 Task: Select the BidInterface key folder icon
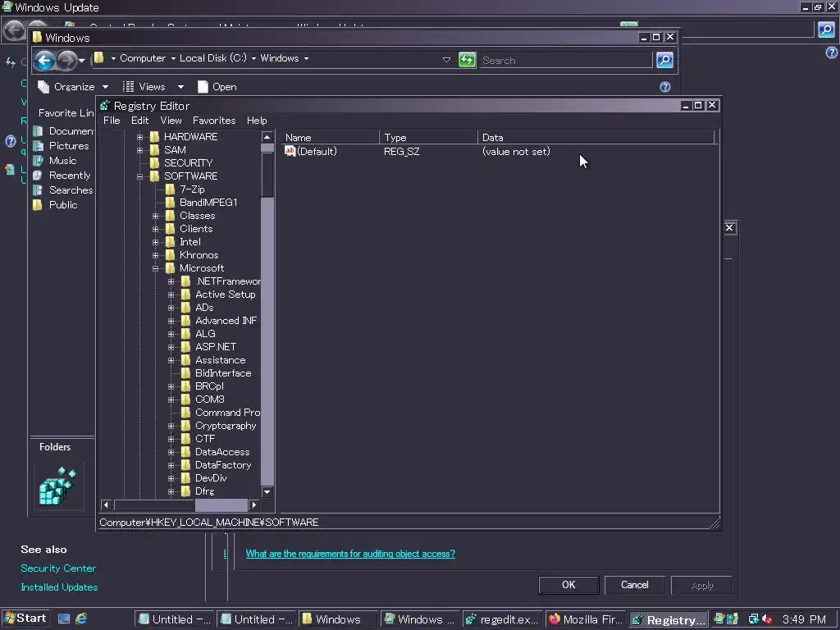(x=186, y=373)
